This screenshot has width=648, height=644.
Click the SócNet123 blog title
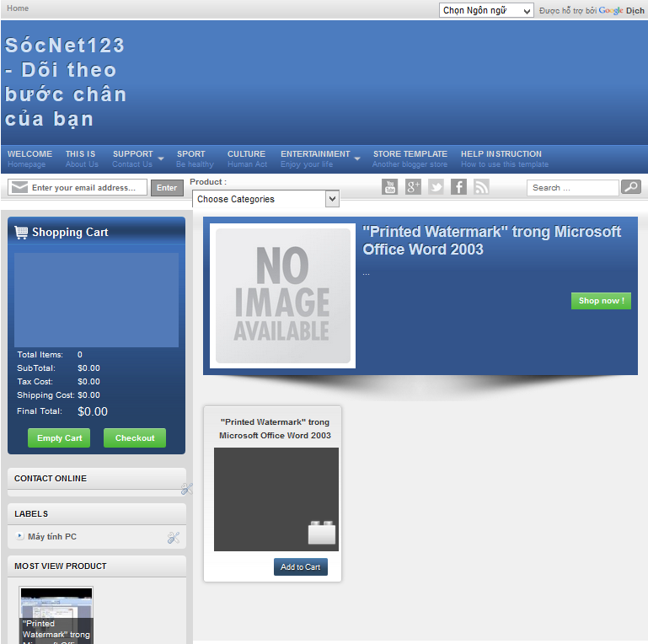tap(65, 82)
